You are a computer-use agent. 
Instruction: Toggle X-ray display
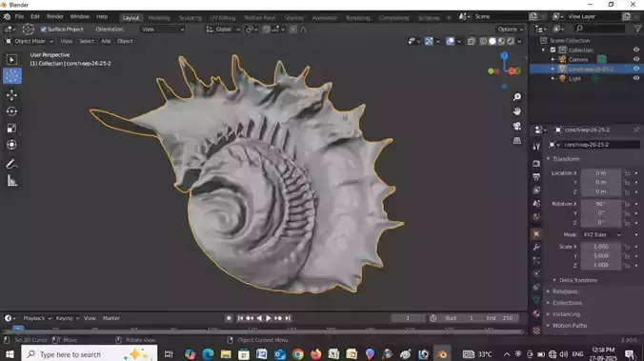pos(471,41)
